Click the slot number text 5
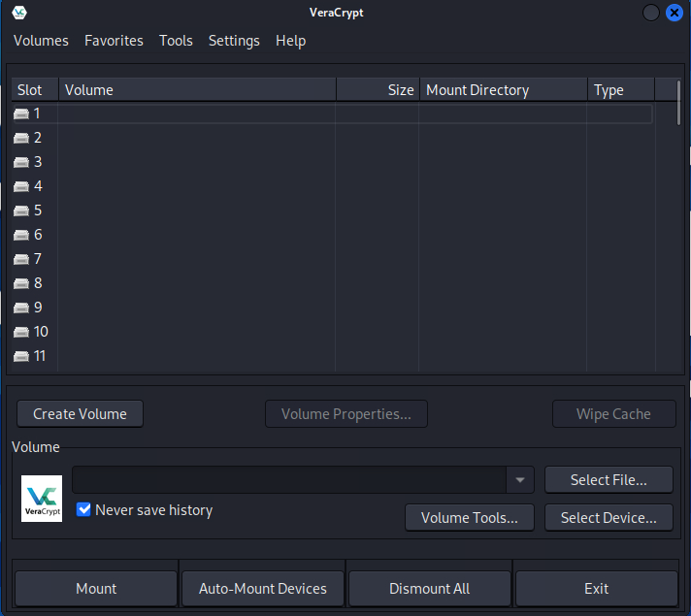 click(38, 211)
